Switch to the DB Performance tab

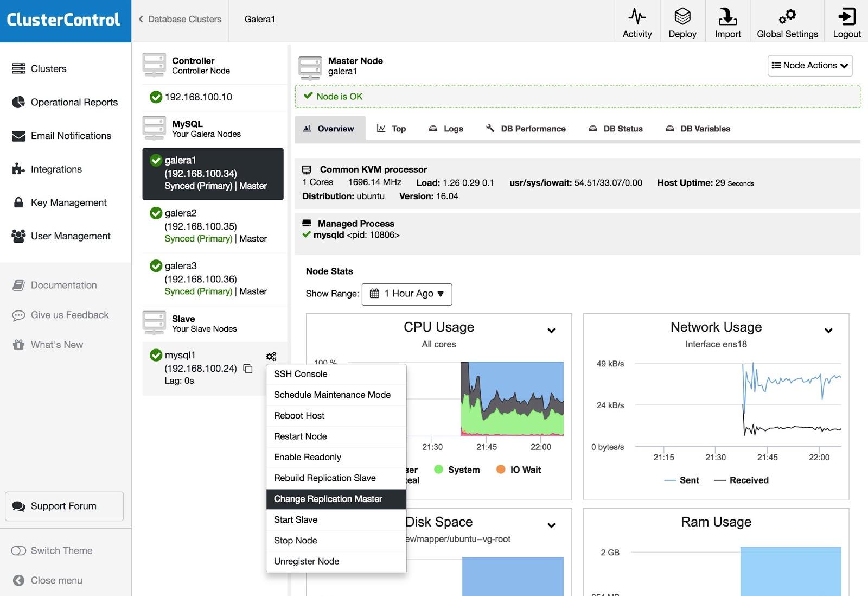point(526,129)
